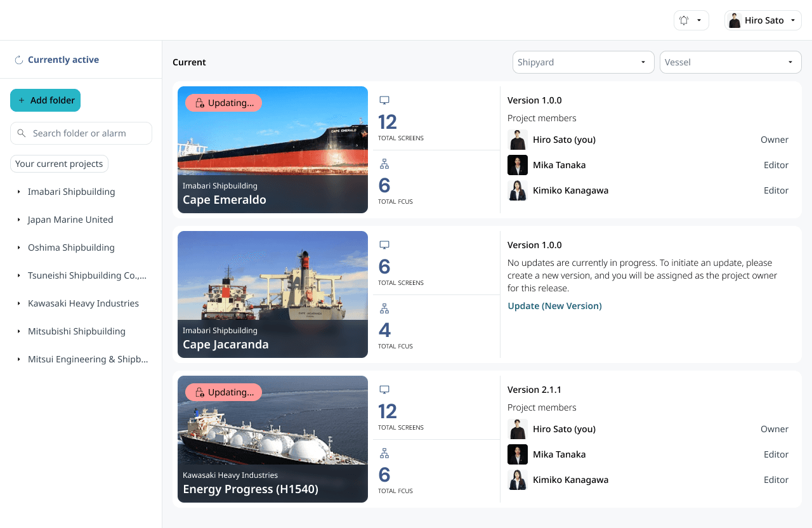Click Mika Tanaka name in Cape Emeraldo card
This screenshot has width=812, height=528.
[x=559, y=165]
